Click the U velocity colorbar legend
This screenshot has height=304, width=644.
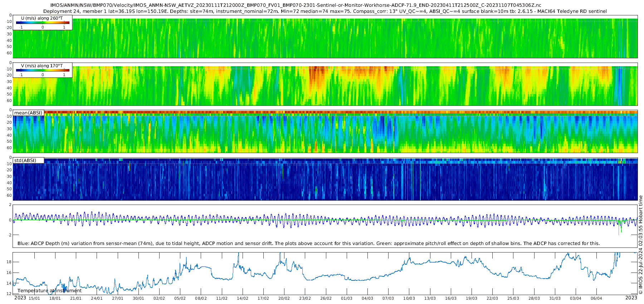[43, 23]
